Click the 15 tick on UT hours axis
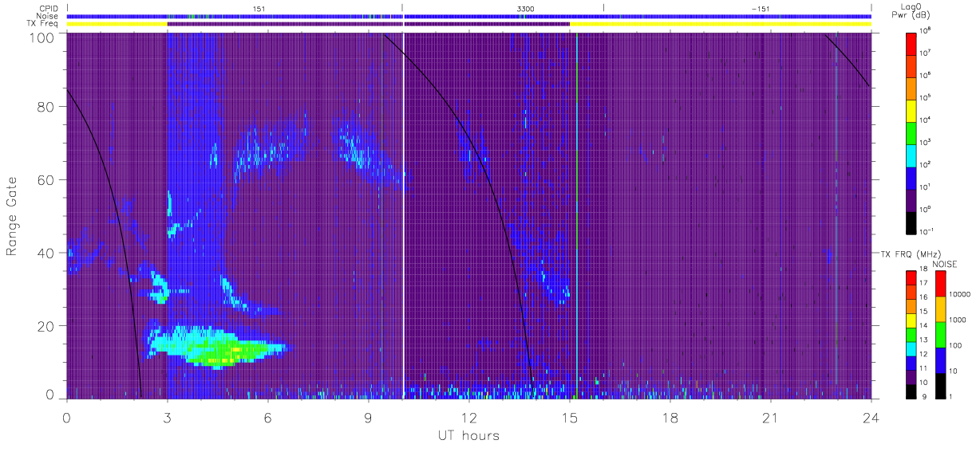Viewport: 980px width, 452px height. [569, 416]
